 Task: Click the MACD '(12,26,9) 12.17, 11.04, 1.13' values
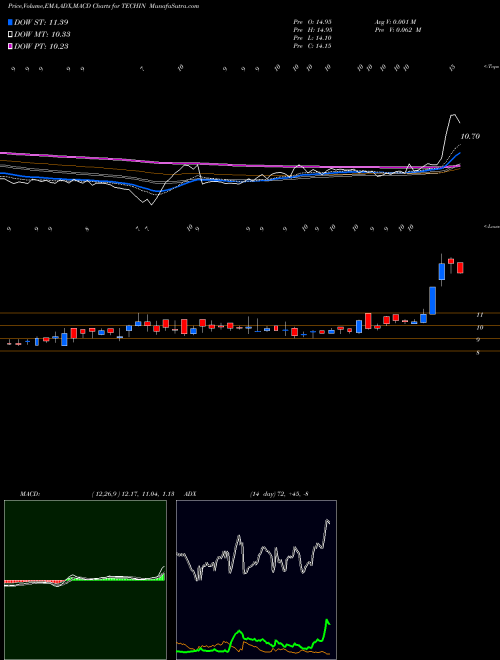point(133,494)
